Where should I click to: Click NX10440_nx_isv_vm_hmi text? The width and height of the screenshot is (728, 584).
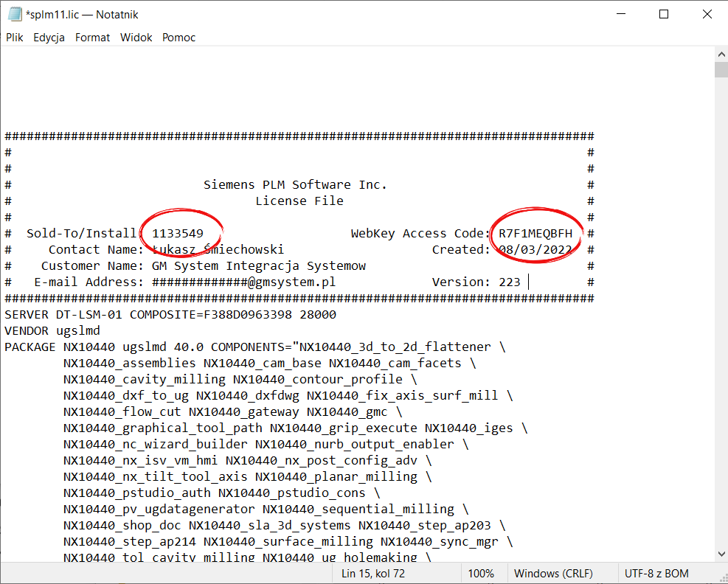(141, 461)
